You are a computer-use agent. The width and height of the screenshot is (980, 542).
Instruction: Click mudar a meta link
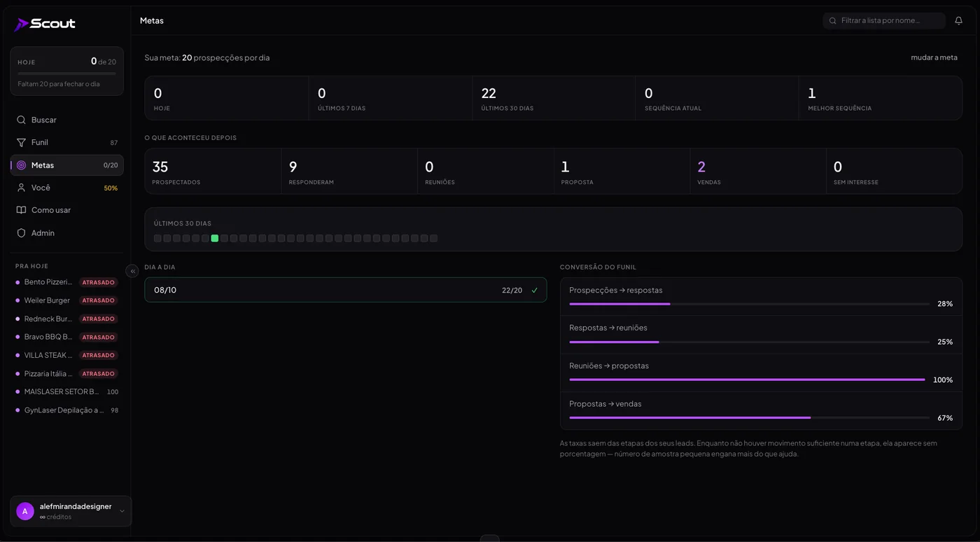pos(934,57)
